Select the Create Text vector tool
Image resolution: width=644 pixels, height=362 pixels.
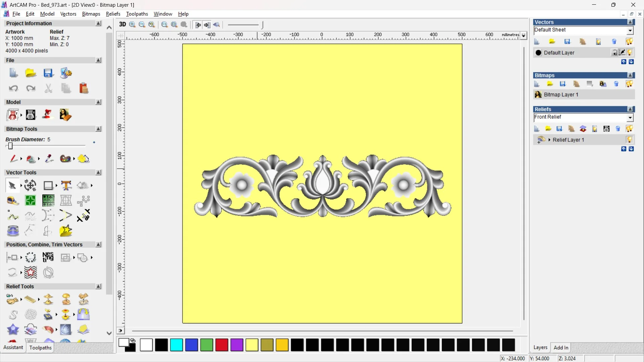coord(66,185)
